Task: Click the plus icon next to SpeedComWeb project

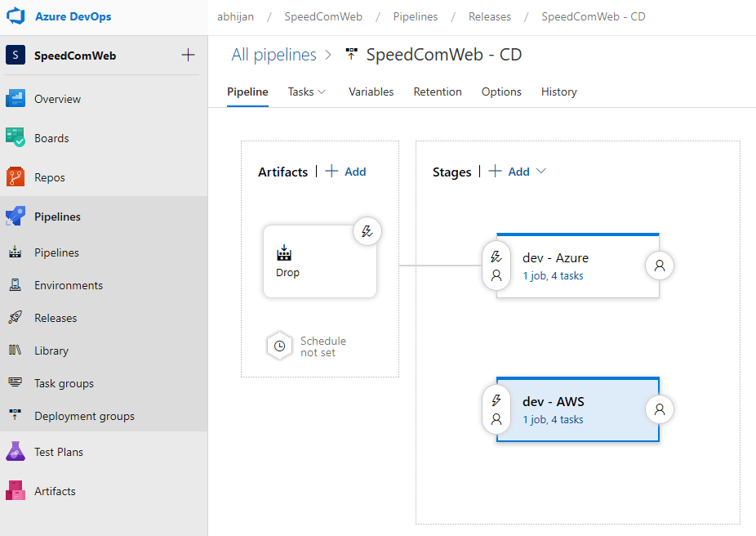Action: pos(188,55)
